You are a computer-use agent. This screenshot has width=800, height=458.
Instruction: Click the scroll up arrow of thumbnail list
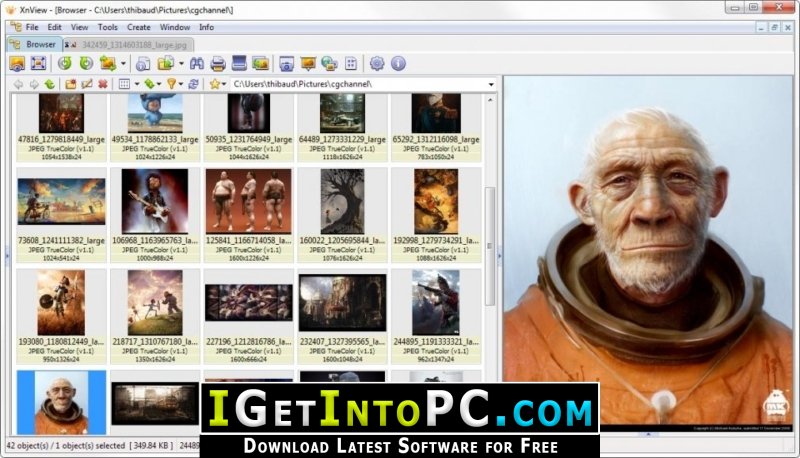tap(490, 100)
